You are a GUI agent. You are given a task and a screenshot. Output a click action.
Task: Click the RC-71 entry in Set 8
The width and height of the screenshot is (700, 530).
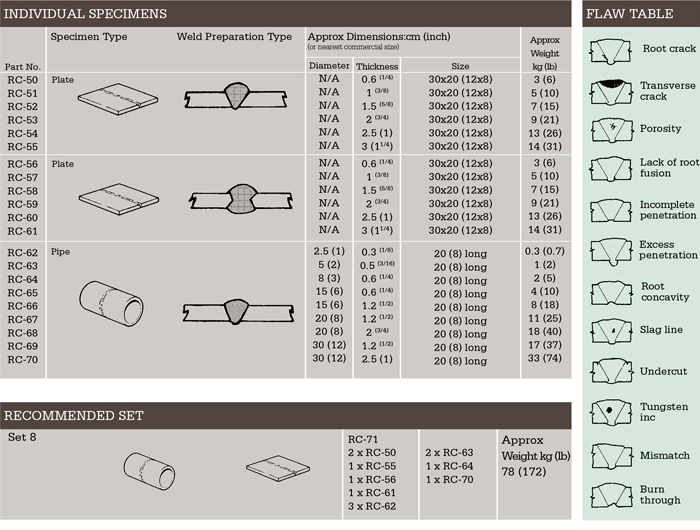coord(364,439)
